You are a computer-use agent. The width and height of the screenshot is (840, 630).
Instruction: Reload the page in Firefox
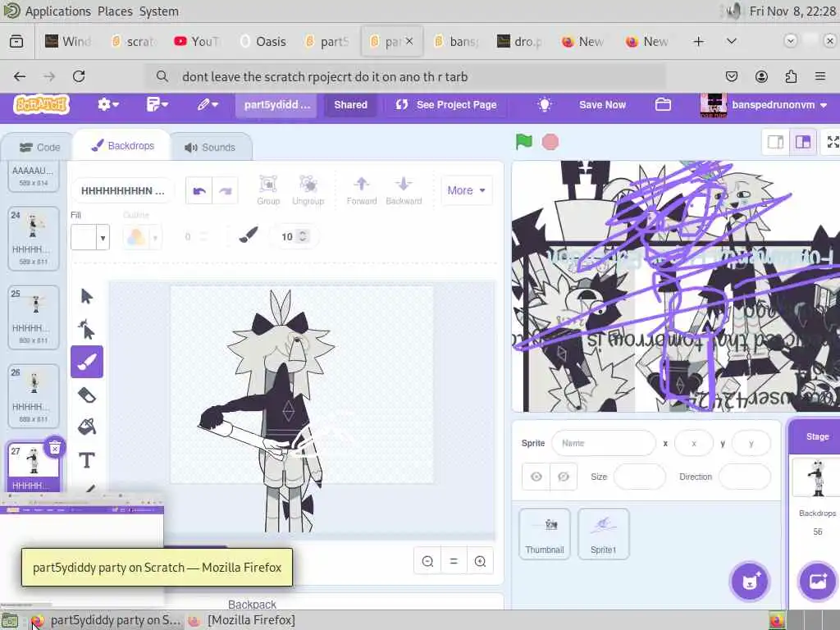(79, 76)
